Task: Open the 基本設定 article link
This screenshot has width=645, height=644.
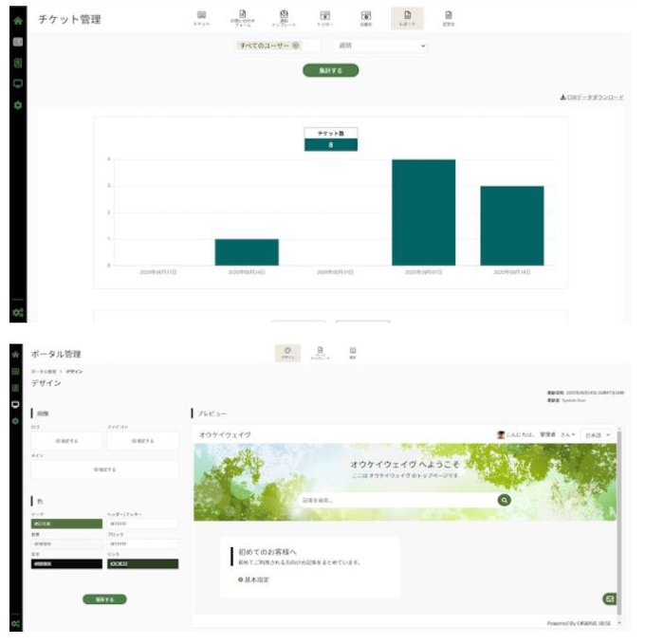Action: pyautogui.click(x=255, y=579)
